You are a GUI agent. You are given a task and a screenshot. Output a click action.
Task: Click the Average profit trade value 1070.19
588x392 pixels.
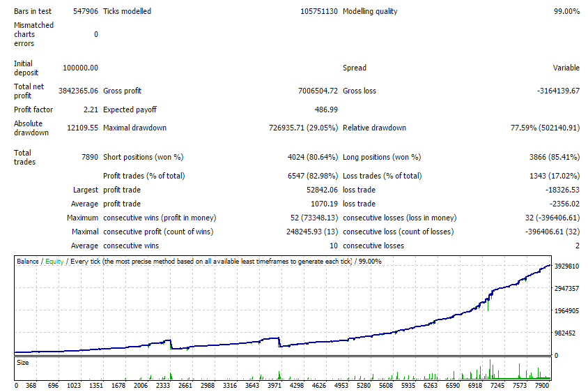325,204
